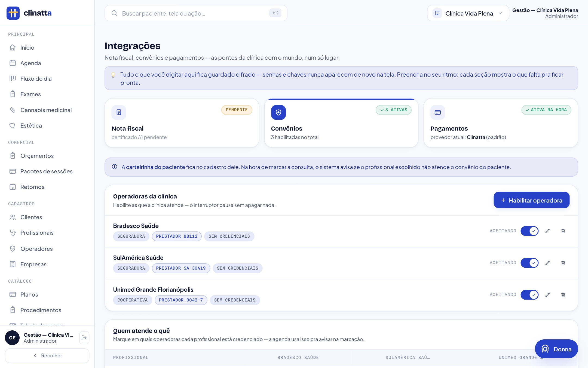Click SEM CREDENCIAIS tag for SulAmérica Saúde
This screenshot has width=588, height=368.
[238, 268]
